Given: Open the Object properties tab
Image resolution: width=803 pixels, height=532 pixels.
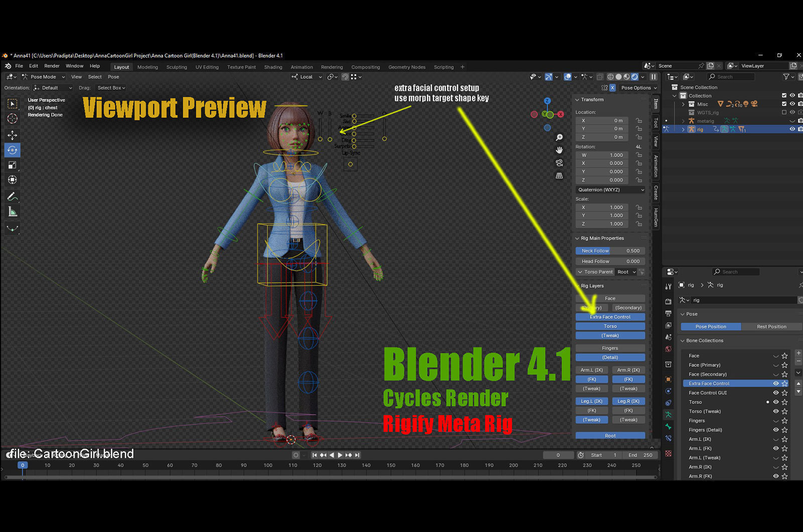Looking at the screenshot, I should (668, 379).
